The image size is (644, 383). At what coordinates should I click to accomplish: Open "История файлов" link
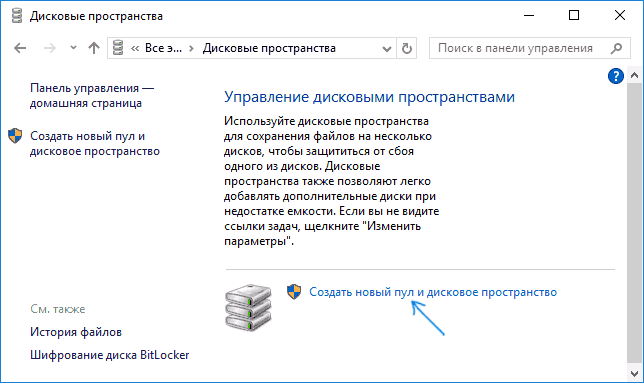point(76,332)
